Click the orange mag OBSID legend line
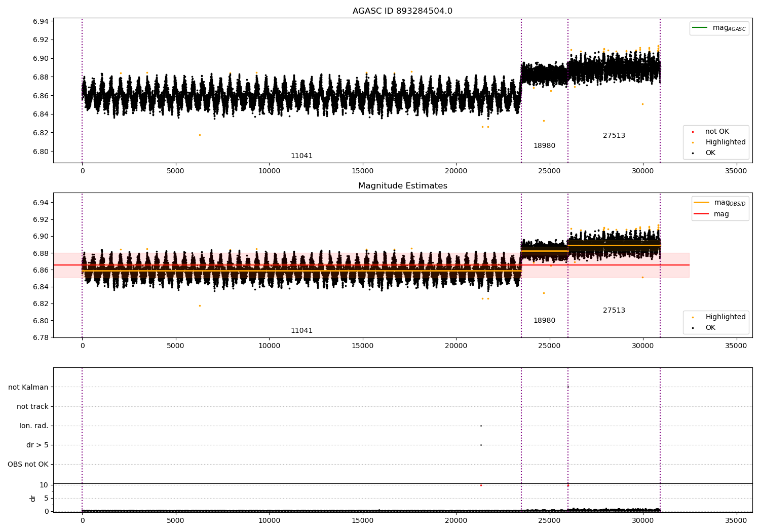Viewport: 760px width, 532px height. (x=701, y=203)
